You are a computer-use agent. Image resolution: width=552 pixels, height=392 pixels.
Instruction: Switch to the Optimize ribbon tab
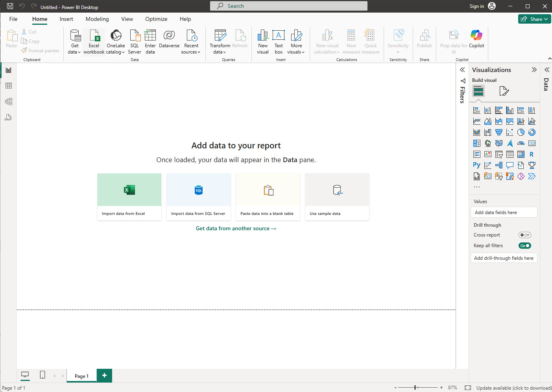tap(156, 19)
